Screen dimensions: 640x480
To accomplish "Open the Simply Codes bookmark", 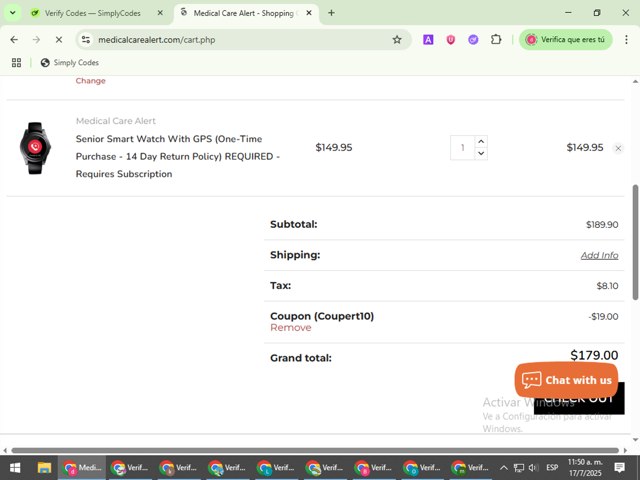I will click(70, 62).
